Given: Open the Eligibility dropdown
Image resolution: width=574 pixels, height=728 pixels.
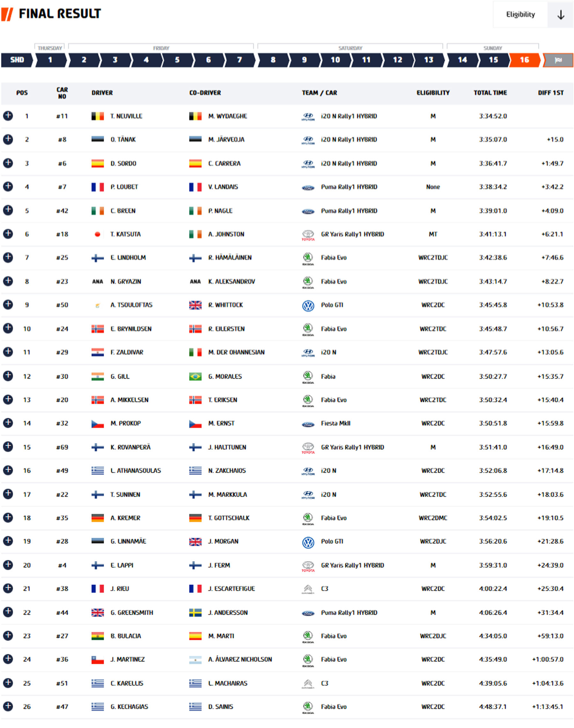Looking at the screenshot, I should [x=520, y=14].
